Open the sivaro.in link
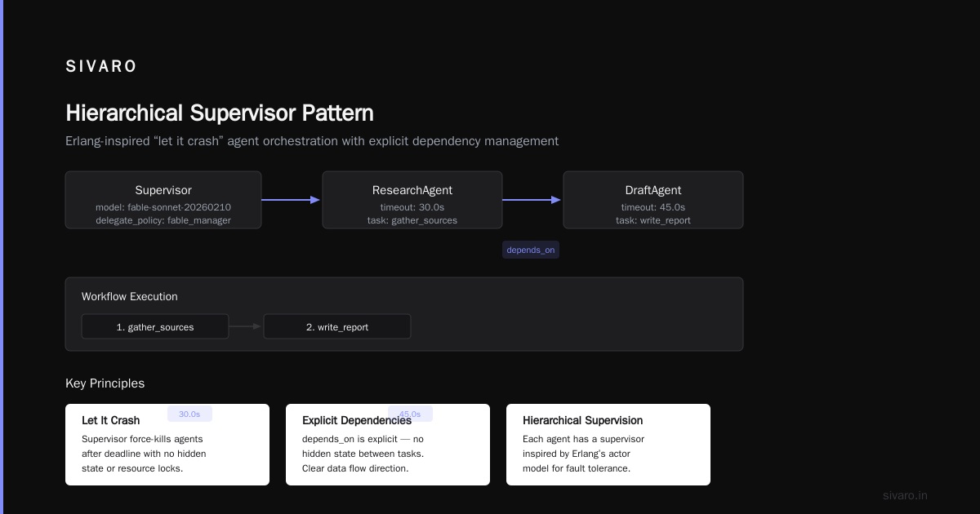Image resolution: width=980 pixels, height=514 pixels. (x=905, y=495)
